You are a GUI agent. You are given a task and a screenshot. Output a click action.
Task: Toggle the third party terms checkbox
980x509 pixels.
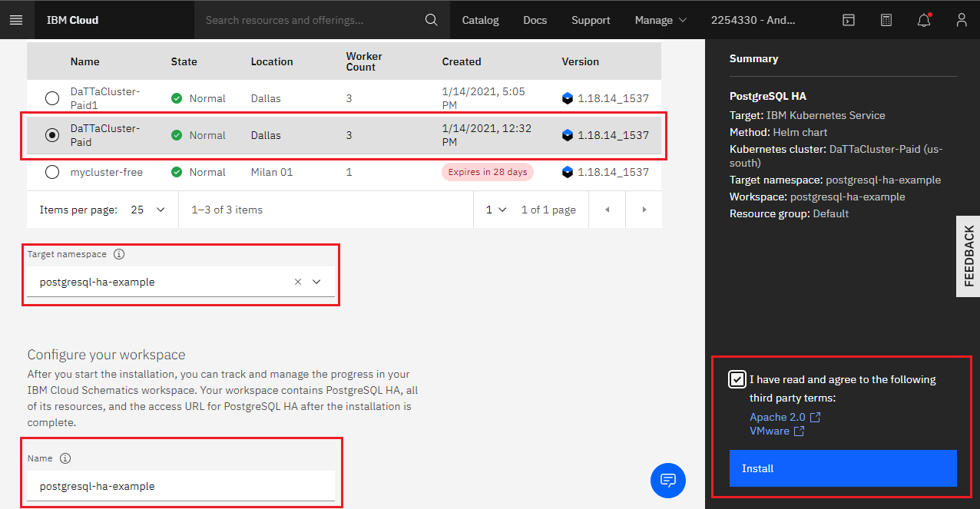pos(737,379)
